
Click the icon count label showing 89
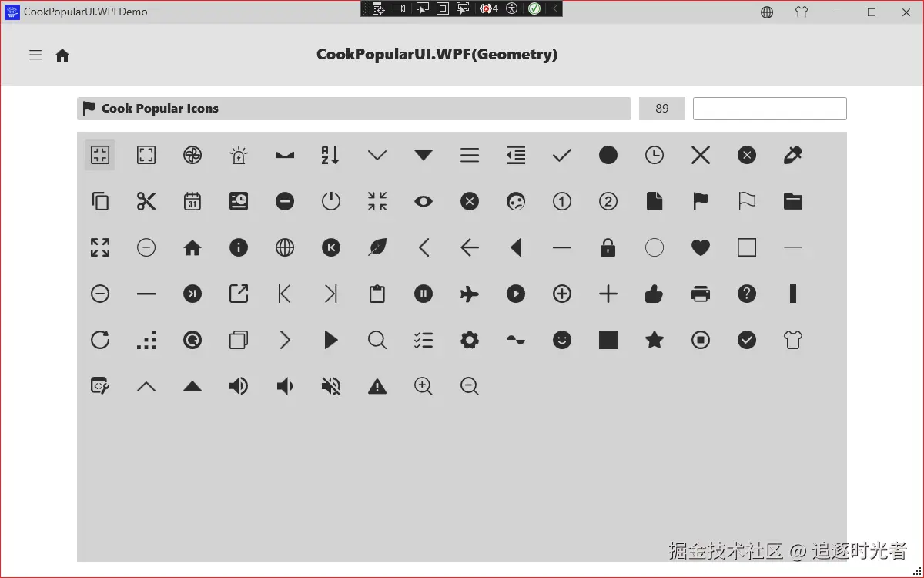[x=662, y=109]
